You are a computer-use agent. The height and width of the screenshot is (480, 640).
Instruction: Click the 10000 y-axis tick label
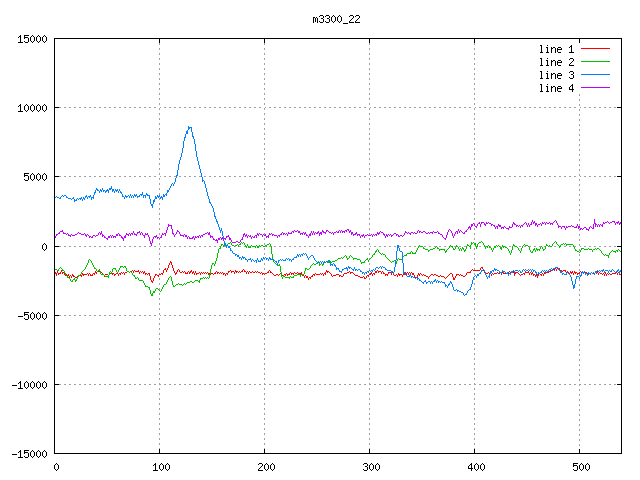[x=31, y=108]
